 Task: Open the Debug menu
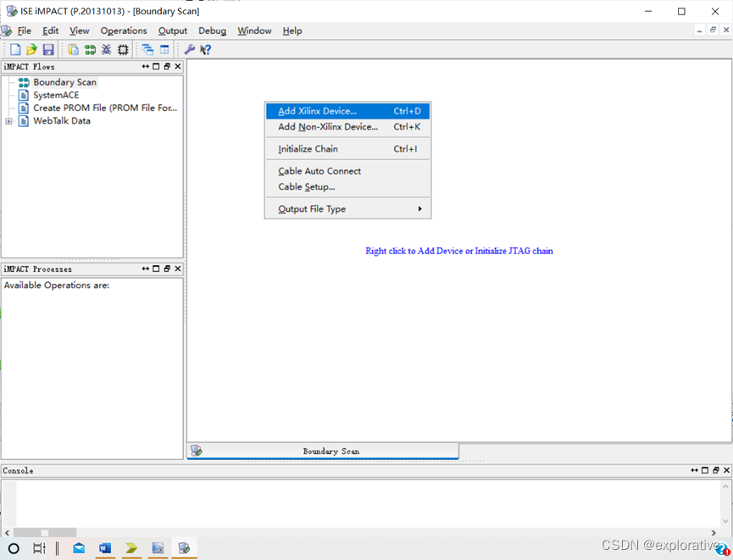212,30
